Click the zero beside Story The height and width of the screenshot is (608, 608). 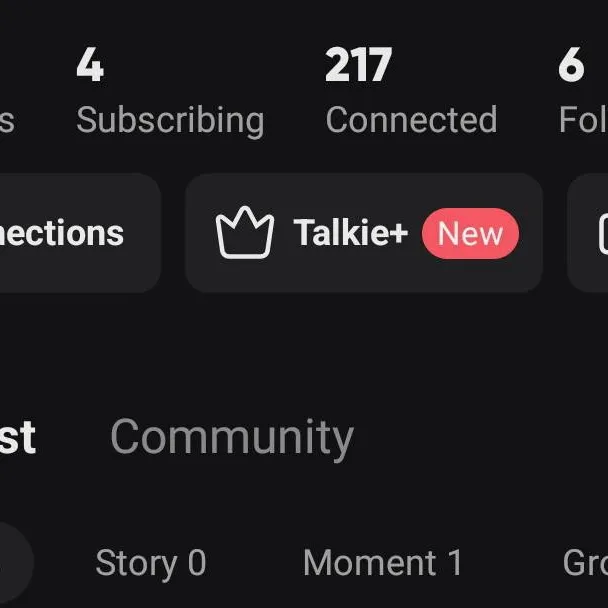(x=196, y=563)
